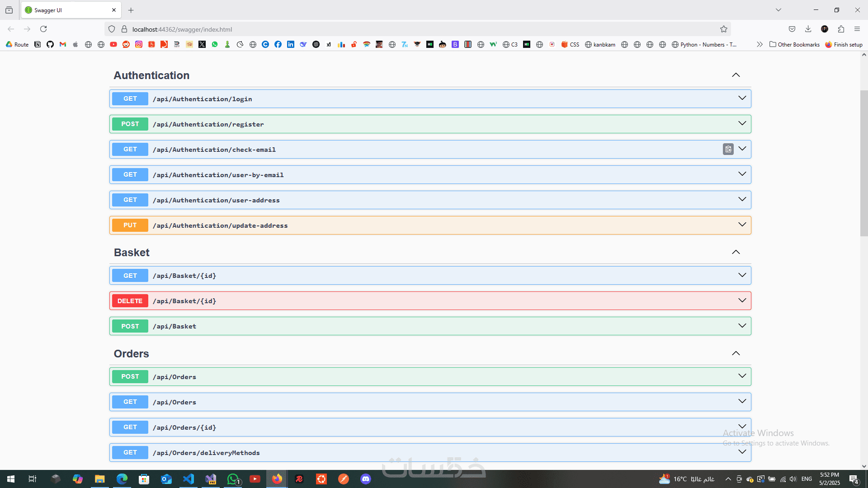
Task: Open the Firefox application hamburger menu
Action: click(857, 29)
